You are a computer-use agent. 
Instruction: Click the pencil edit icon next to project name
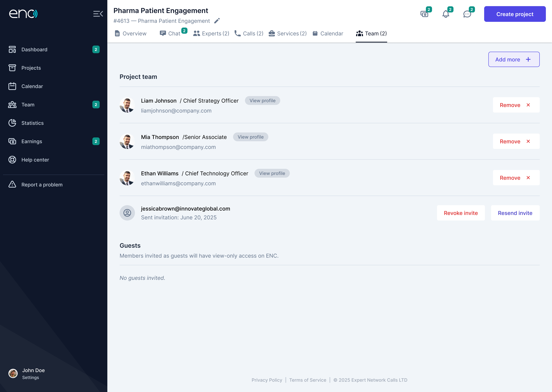(x=217, y=21)
